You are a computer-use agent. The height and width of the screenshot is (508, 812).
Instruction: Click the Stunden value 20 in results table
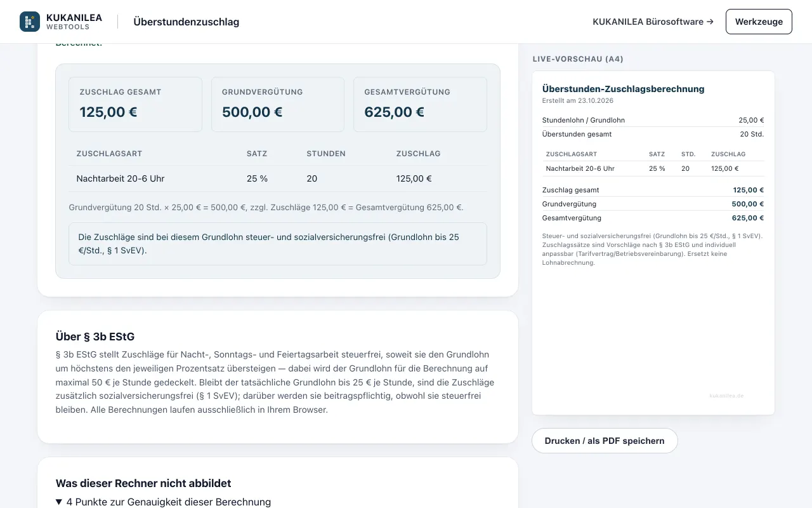(311, 178)
